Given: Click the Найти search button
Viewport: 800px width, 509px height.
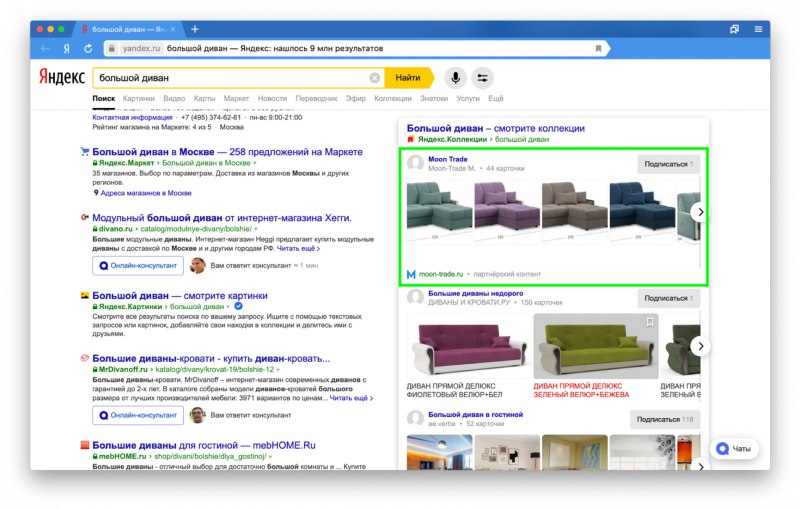Looking at the screenshot, I should (x=408, y=78).
